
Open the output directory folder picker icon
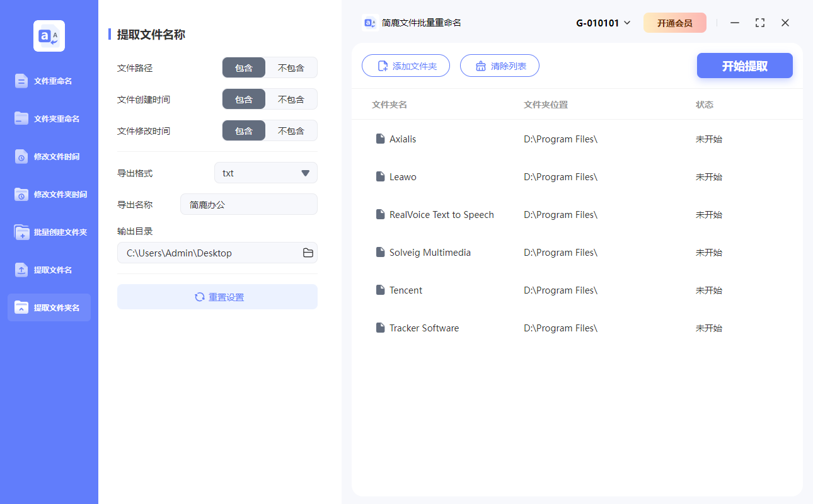pyautogui.click(x=308, y=253)
